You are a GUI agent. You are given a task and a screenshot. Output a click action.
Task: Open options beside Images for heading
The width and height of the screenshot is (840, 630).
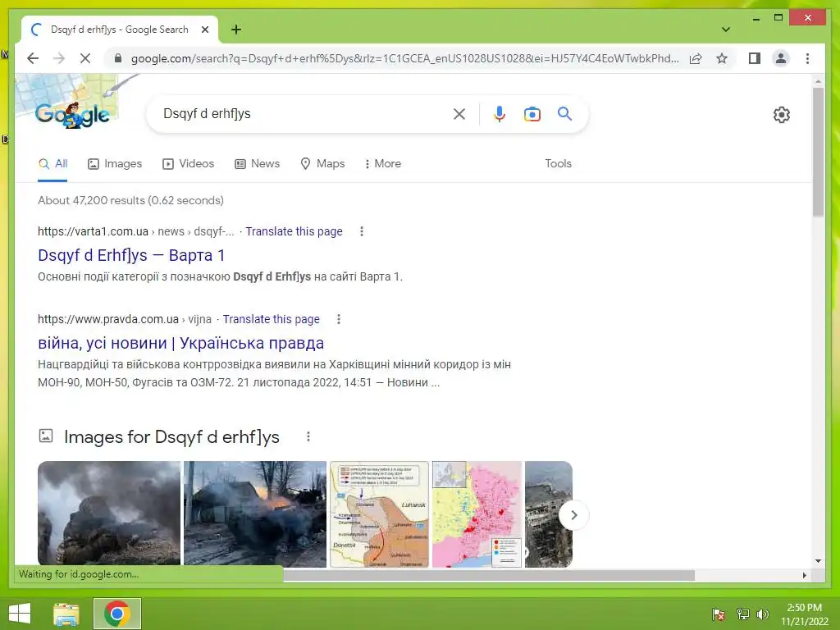click(x=308, y=437)
